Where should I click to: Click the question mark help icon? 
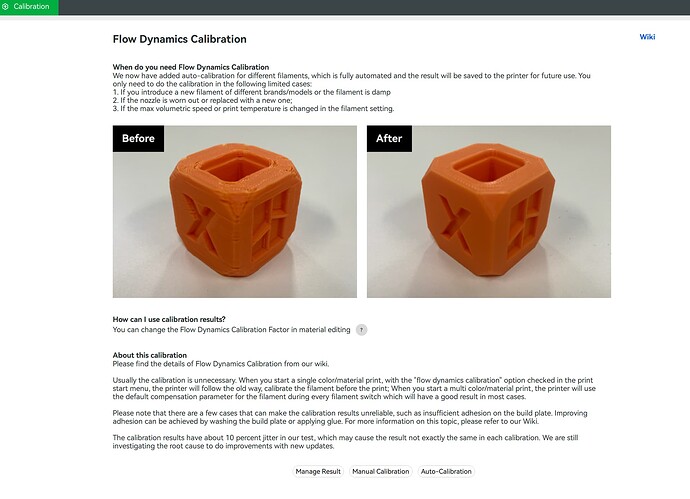coord(361,330)
